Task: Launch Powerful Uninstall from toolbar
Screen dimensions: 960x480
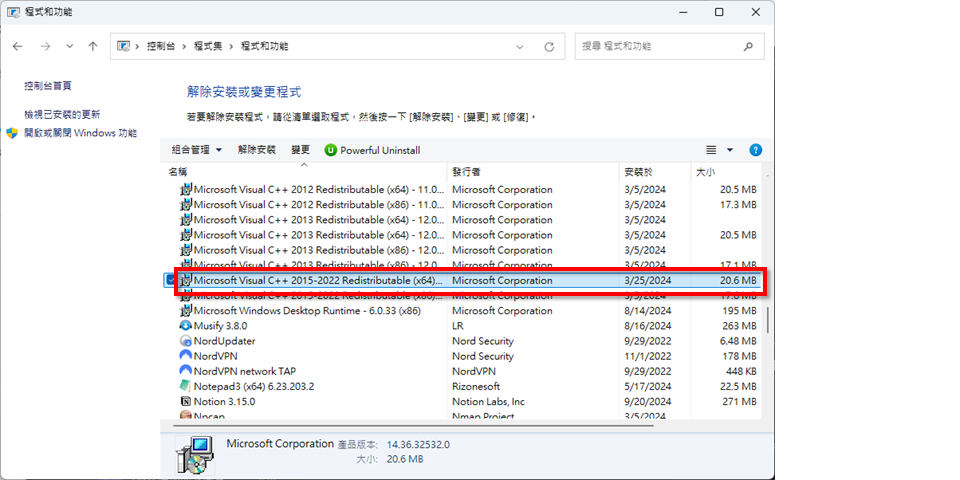Action: pyautogui.click(x=372, y=150)
